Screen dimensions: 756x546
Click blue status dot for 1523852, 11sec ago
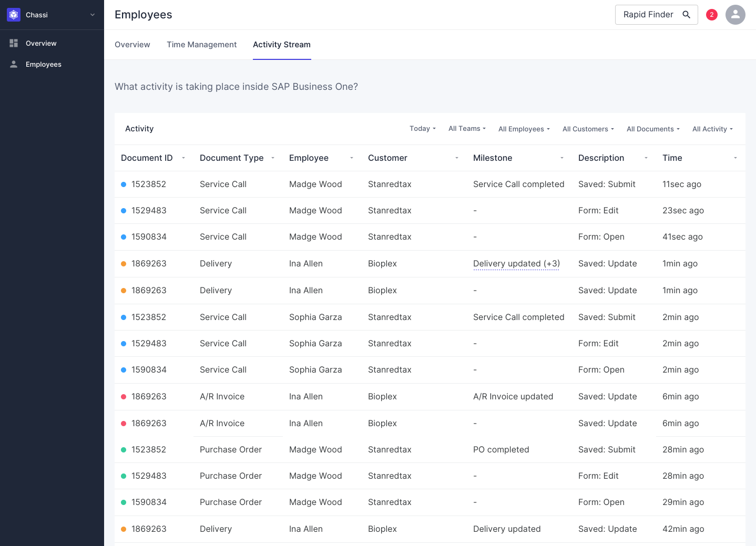(x=124, y=184)
